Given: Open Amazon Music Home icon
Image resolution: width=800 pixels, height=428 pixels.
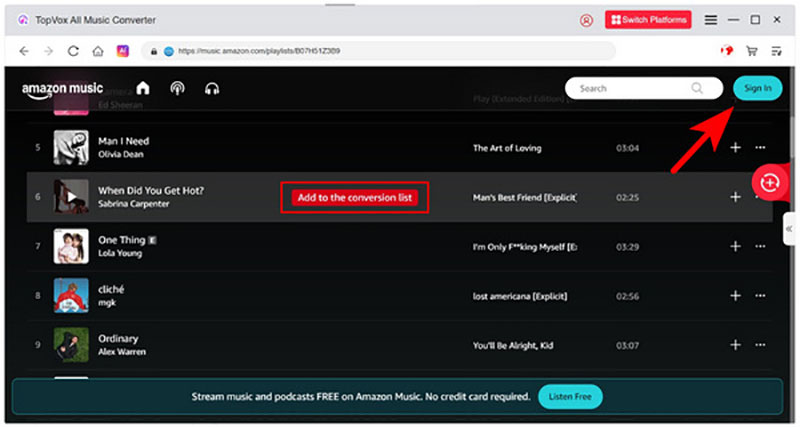Looking at the screenshot, I should (x=143, y=88).
